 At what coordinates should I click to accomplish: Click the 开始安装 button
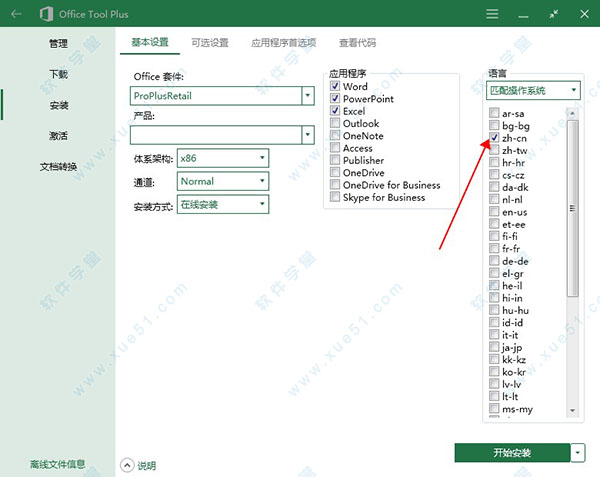pyautogui.click(x=511, y=453)
